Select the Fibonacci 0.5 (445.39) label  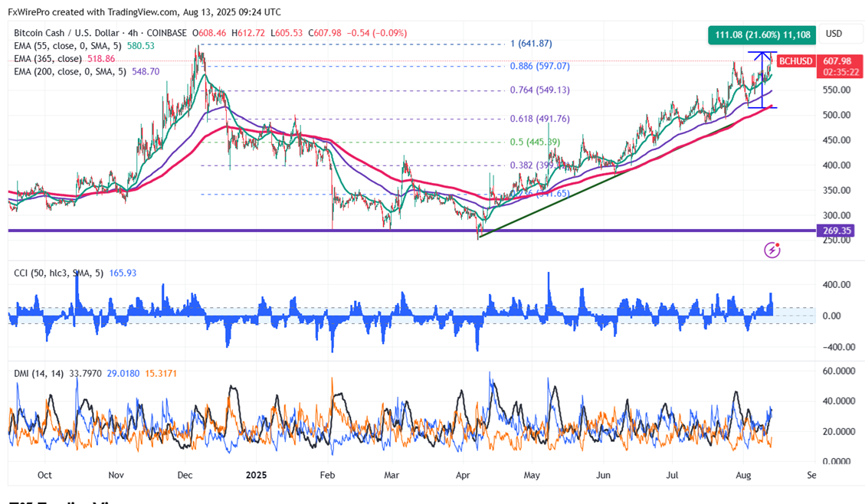point(535,142)
